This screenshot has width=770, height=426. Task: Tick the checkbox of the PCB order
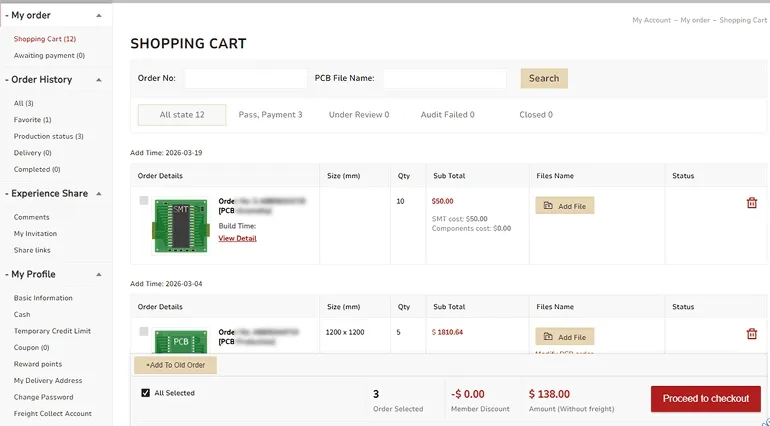point(143,332)
